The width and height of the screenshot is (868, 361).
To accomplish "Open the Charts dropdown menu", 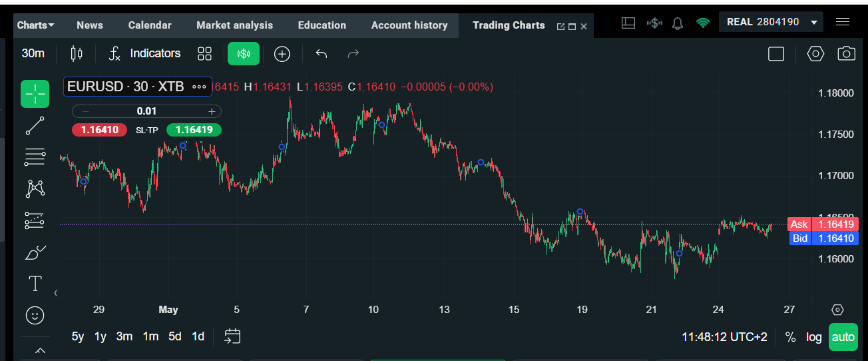I will pyautogui.click(x=36, y=25).
